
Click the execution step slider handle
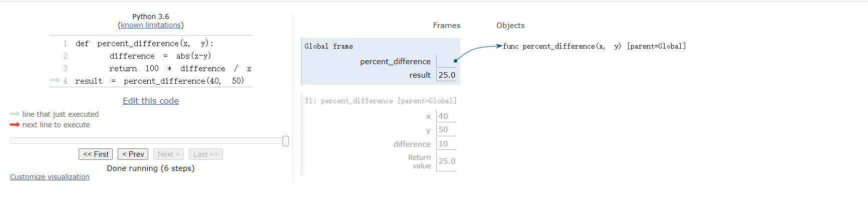(285, 141)
